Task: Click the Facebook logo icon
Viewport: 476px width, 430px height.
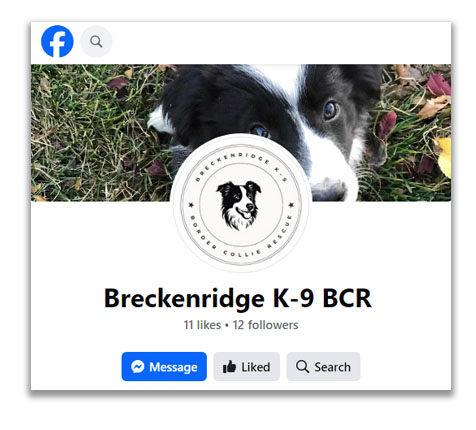Action: click(57, 41)
